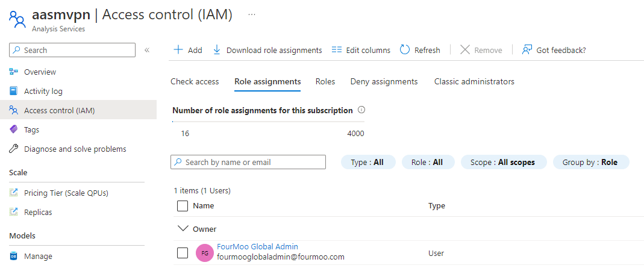Click the role assignments usage bar

(268, 122)
